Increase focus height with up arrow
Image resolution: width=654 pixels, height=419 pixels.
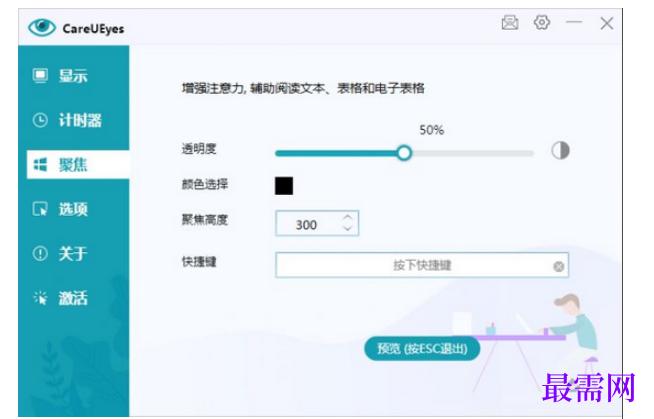point(347,218)
